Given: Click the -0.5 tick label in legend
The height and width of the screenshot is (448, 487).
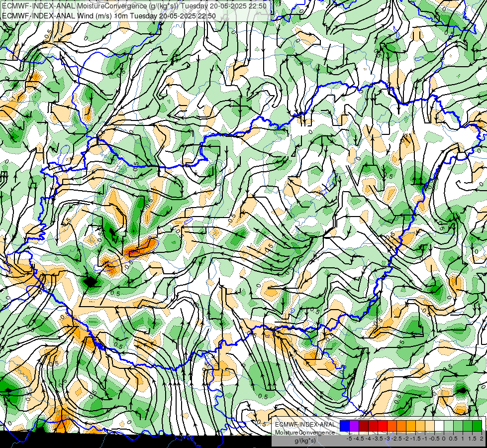Looking at the screenshot, I should coord(434,439).
